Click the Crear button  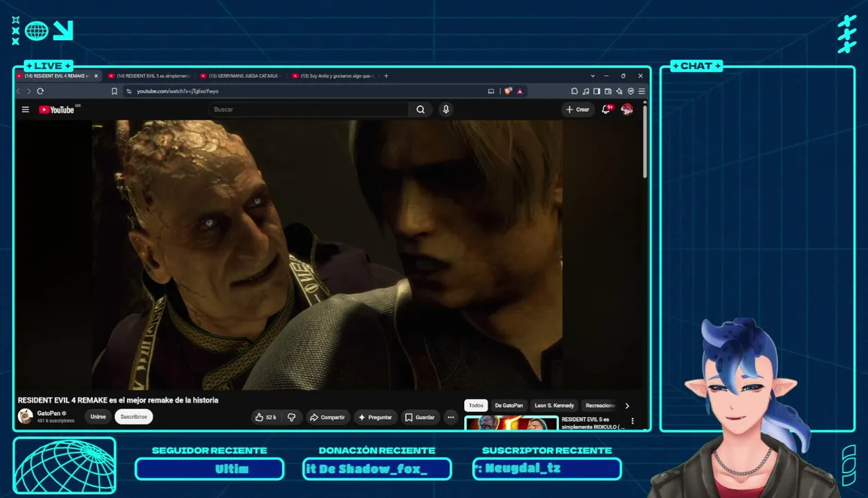click(x=578, y=109)
